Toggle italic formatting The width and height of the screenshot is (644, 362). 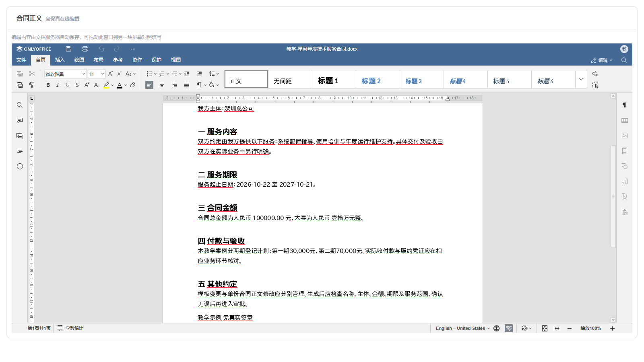58,85
